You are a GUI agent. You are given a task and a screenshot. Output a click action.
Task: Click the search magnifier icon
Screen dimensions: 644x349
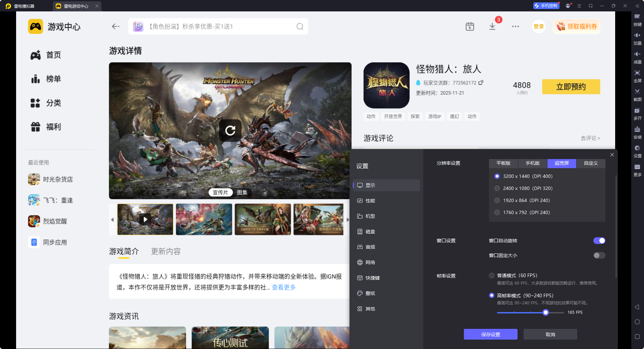300,27
